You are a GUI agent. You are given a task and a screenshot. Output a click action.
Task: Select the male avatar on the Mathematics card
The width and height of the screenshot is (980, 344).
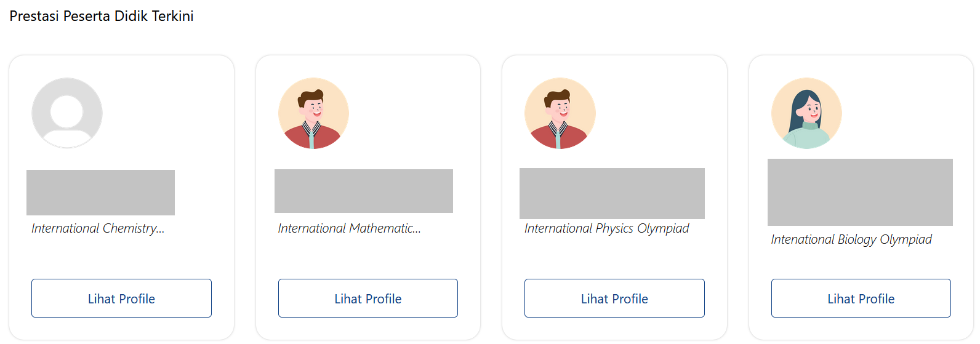313,113
